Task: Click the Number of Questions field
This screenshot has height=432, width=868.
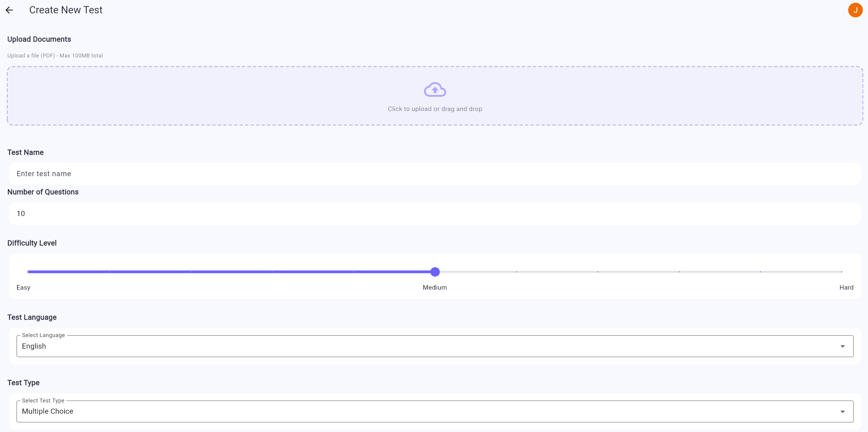Action: (x=435, y=214)
